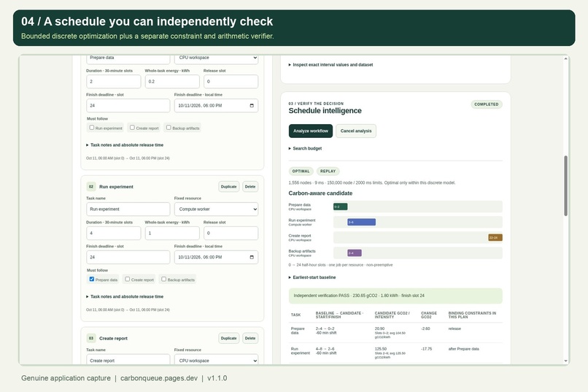Select the purple Backup artifacts Gantt bar

355,253
